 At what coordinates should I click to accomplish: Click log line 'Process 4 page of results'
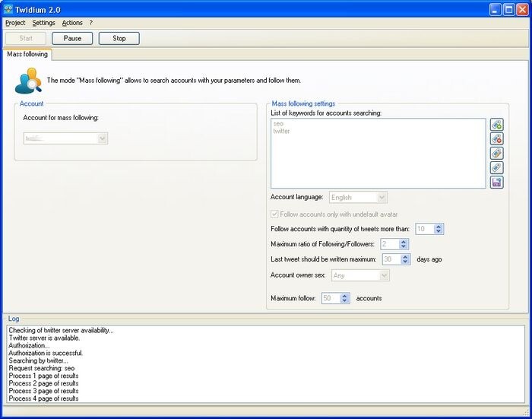tap(43, 398)
